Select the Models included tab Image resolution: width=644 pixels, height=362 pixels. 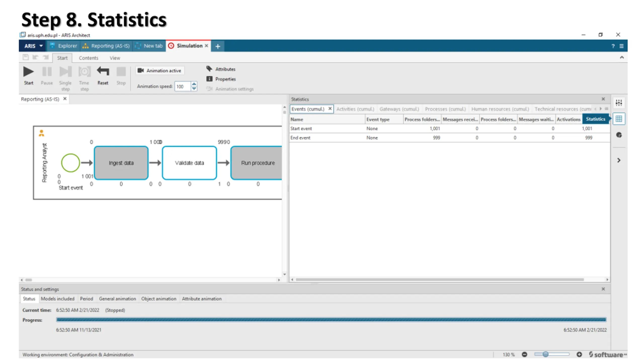click(x=57, y=299)
